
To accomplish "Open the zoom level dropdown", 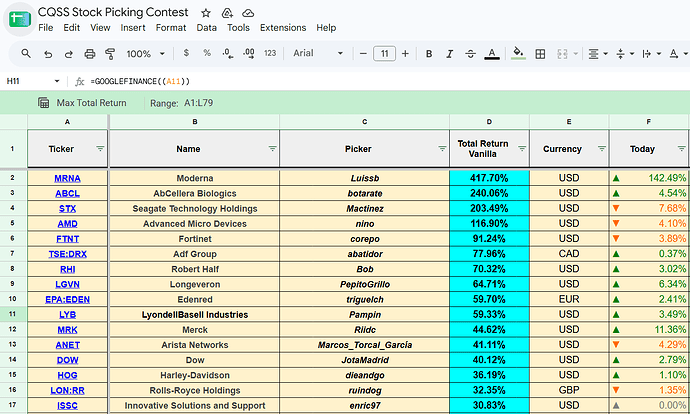I will coord(145,54).
